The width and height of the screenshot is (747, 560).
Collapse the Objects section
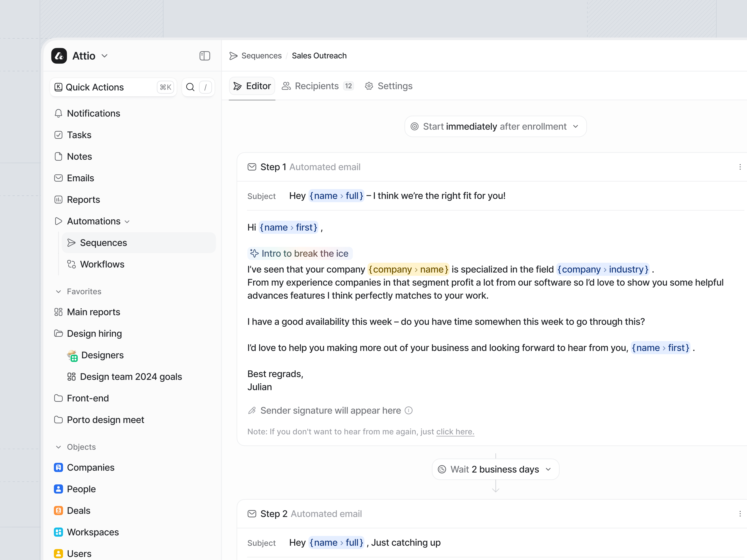58,447
